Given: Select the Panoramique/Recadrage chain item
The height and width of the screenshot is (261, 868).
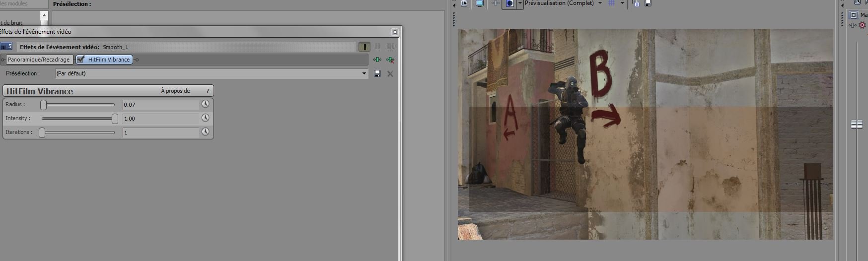Looking at the screenshot, I should (x=39, y=60).
